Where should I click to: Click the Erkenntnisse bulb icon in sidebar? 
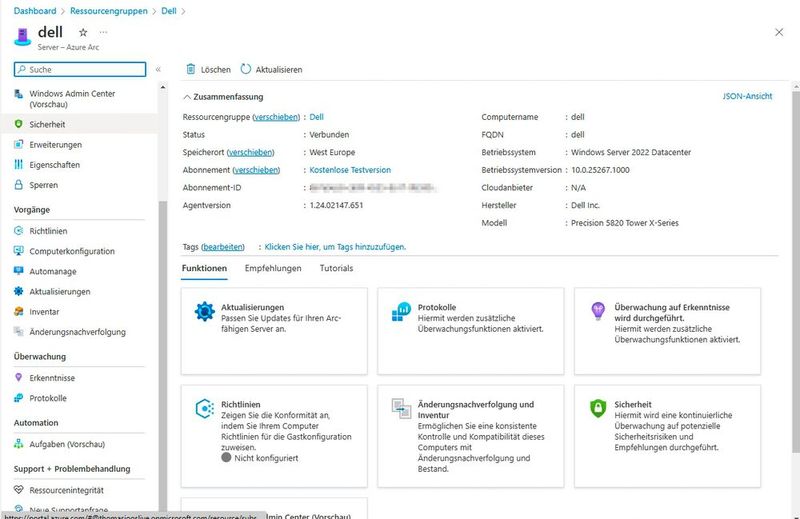(x=18, y=378)
